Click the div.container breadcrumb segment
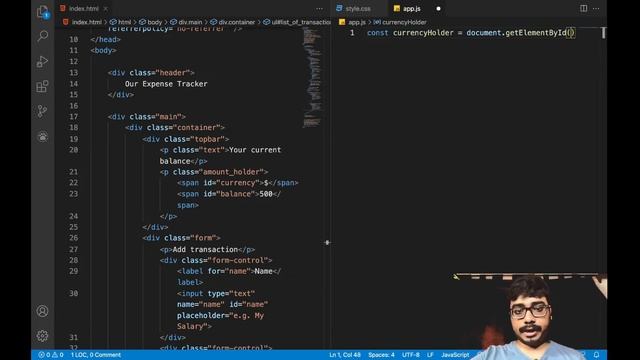640x360 pixels. pyautogui.click(x=232, y=22)
